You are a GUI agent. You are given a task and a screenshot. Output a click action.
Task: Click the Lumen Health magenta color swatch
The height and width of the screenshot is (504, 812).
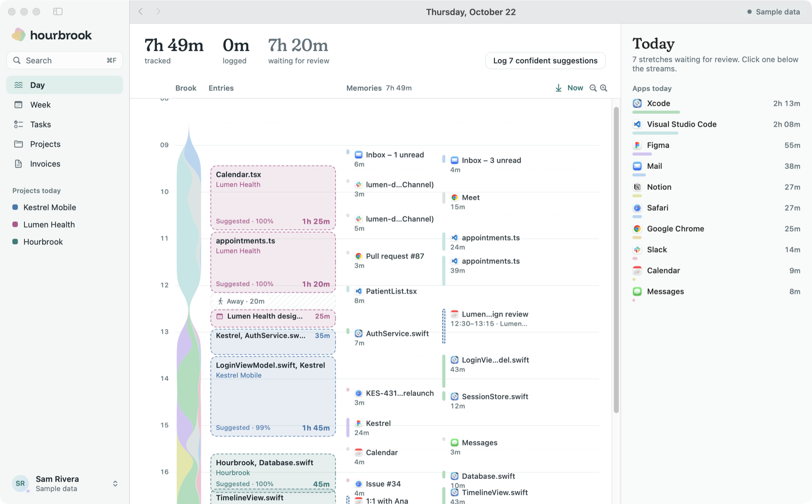(15, 224)
